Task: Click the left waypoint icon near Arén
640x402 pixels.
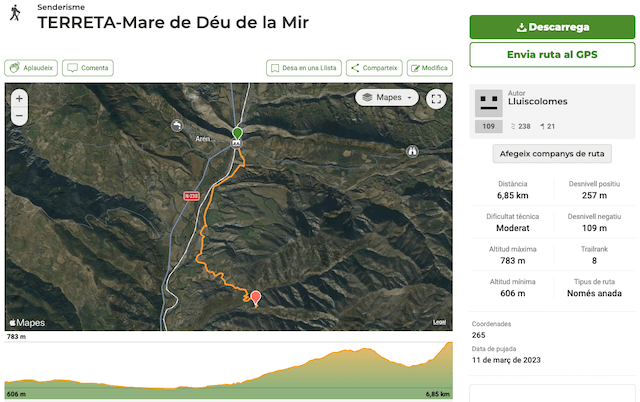Action: [x=177, y=126]
